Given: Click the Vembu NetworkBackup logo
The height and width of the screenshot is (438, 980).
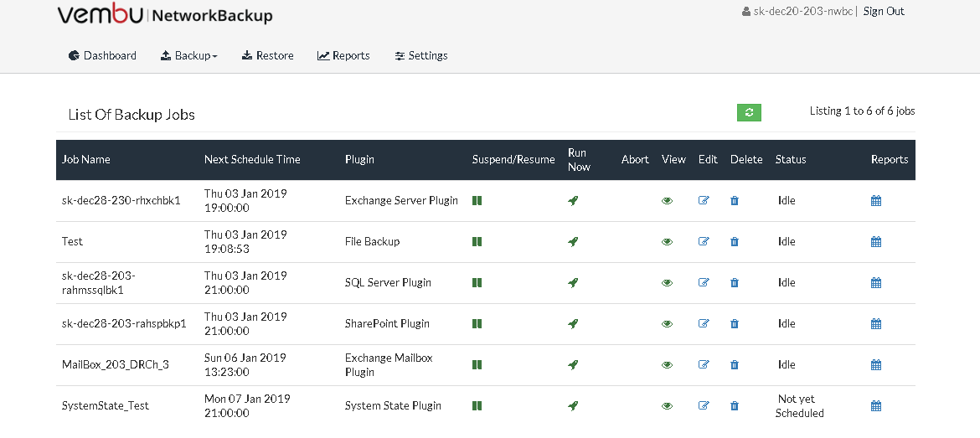Looking at the screenshot, I should coord(165,15).
